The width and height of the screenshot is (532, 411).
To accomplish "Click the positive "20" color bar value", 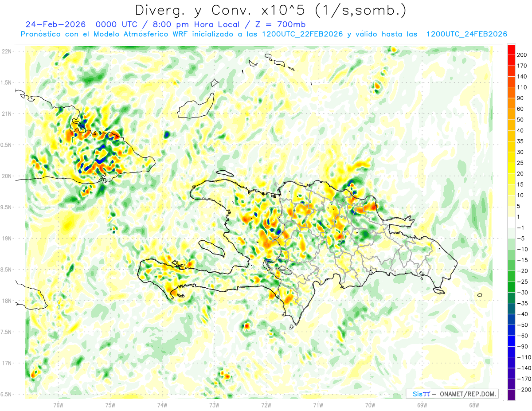I will point(520,174).
